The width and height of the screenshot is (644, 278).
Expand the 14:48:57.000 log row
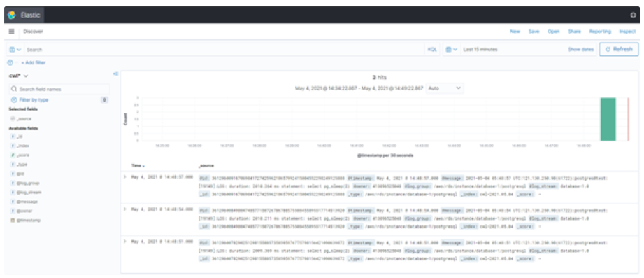pyautogui.click(x=125, y=177)
